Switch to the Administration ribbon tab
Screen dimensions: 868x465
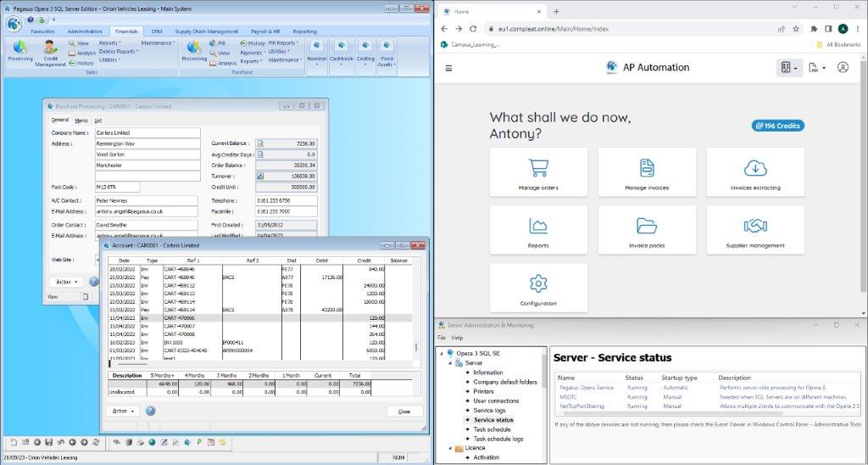[85, 31]
